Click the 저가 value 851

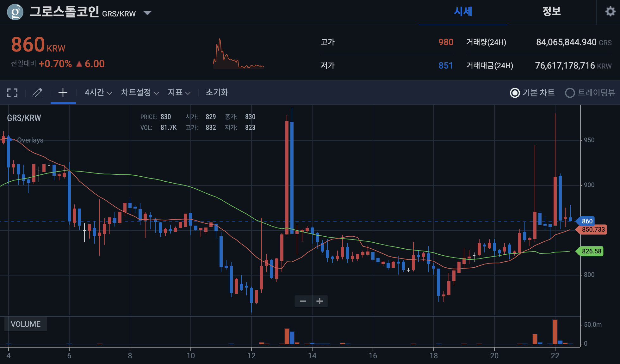[445, 65]
